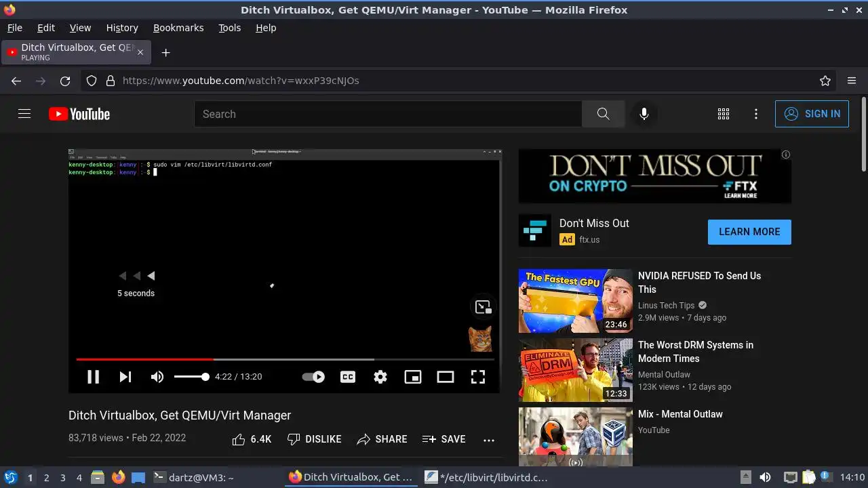Viewport: 868px width, 488px height.
Task: Go to the YouTube home logo
Action: [79, 114]
